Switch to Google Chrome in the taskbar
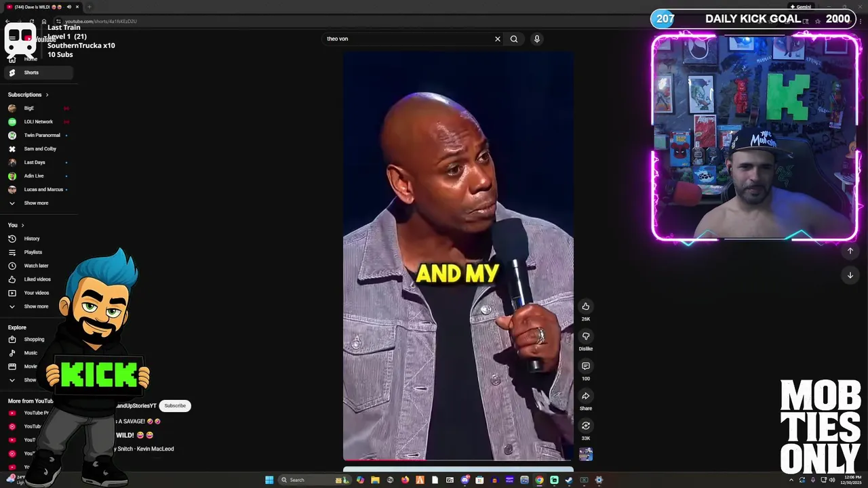This screenshot has width=868, height=488. 539,480
